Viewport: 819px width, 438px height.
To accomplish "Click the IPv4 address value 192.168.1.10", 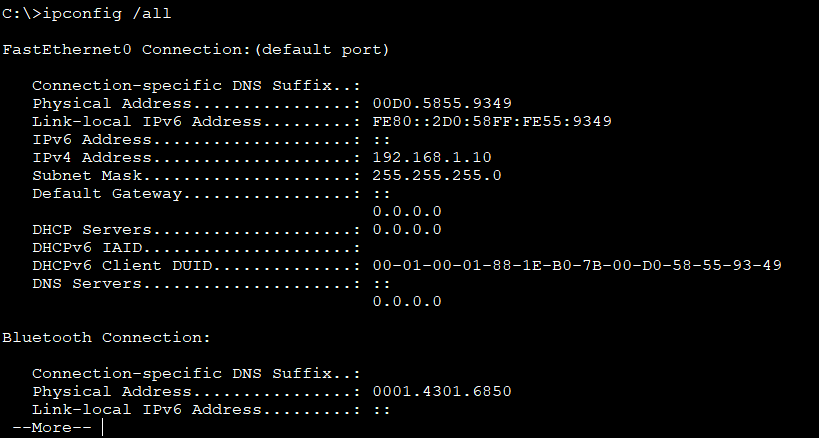I will (x=432, y=158).
